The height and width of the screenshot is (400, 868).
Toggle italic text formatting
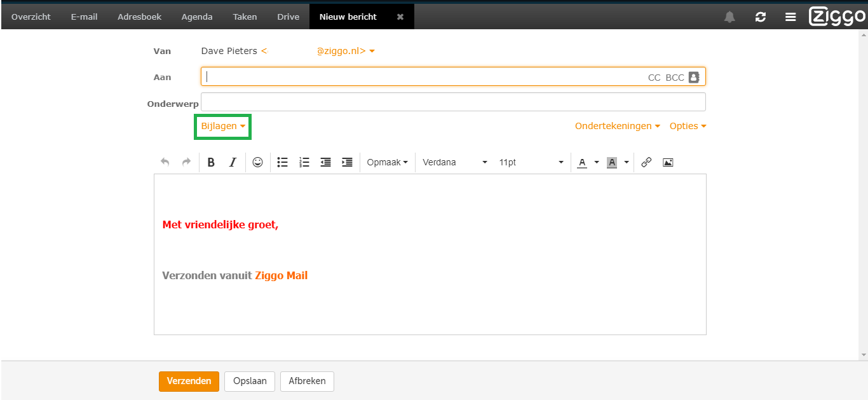[233, 162]
